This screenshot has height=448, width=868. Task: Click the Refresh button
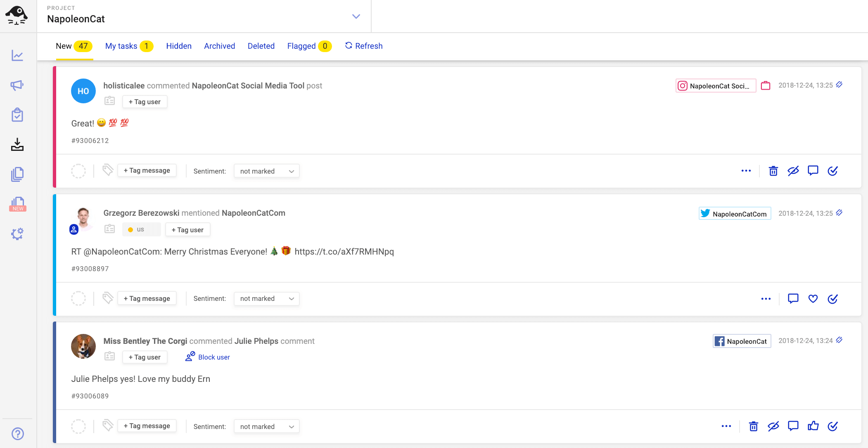pyautogui.click(x=364, y=46)
